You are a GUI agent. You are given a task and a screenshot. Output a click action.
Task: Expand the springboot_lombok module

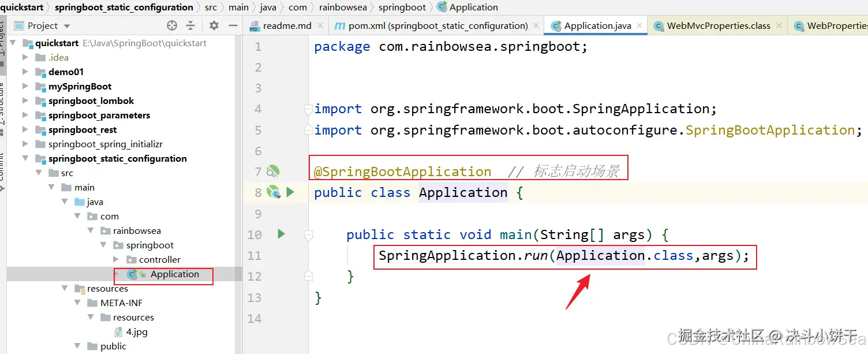click(25, 100)
